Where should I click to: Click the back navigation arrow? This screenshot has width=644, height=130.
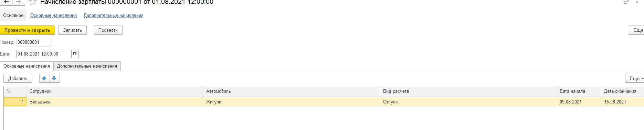pos(6,2)
